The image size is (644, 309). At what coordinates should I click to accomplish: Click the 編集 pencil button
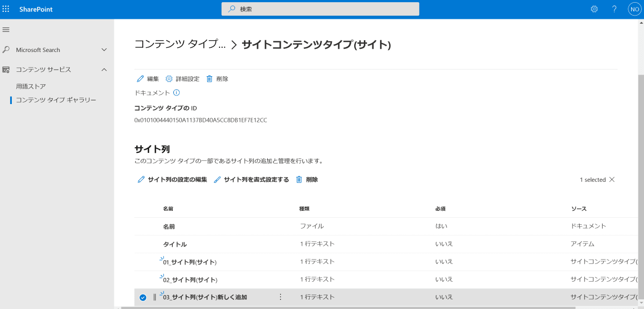tap(148, 79)
